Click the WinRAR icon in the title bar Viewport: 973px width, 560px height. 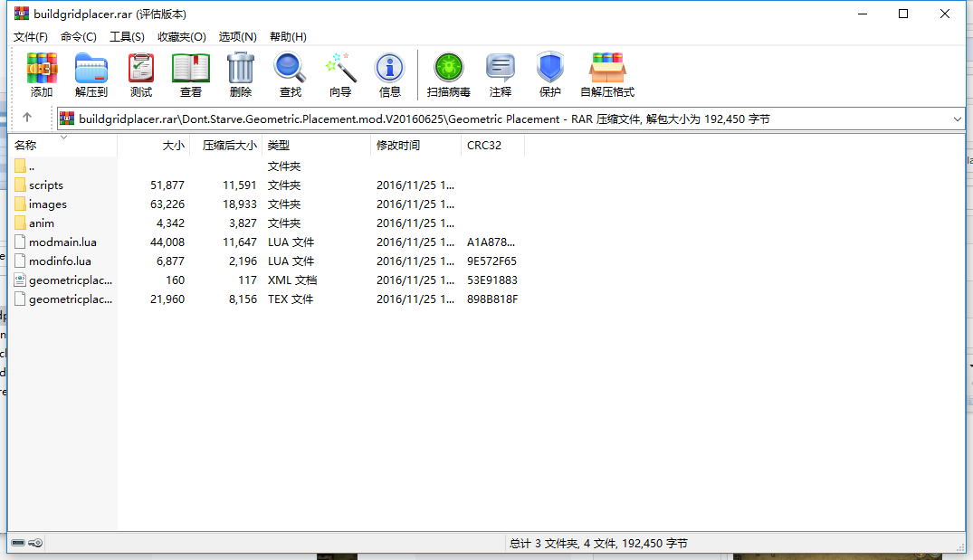(x=22, y=13)
